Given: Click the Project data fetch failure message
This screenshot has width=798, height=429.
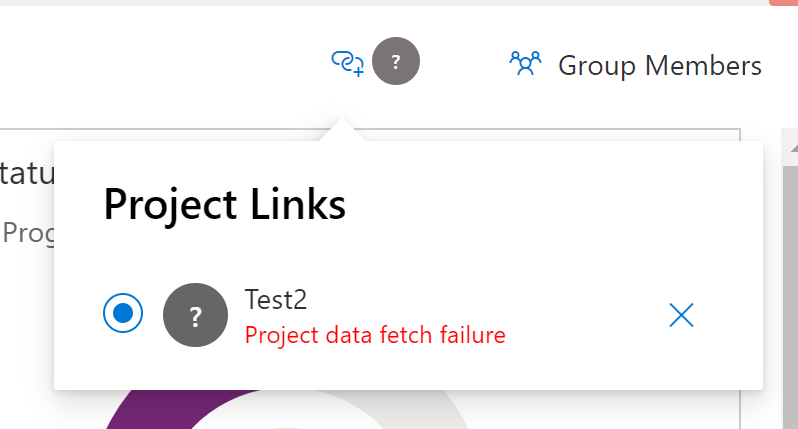Looking at the screenshot, I should coord(375,335).
